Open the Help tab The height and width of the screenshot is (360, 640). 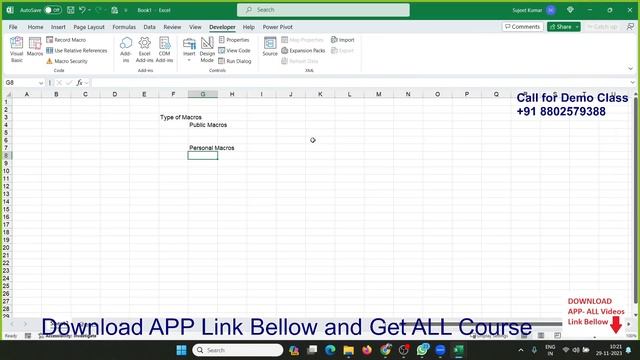pos(249,27)
